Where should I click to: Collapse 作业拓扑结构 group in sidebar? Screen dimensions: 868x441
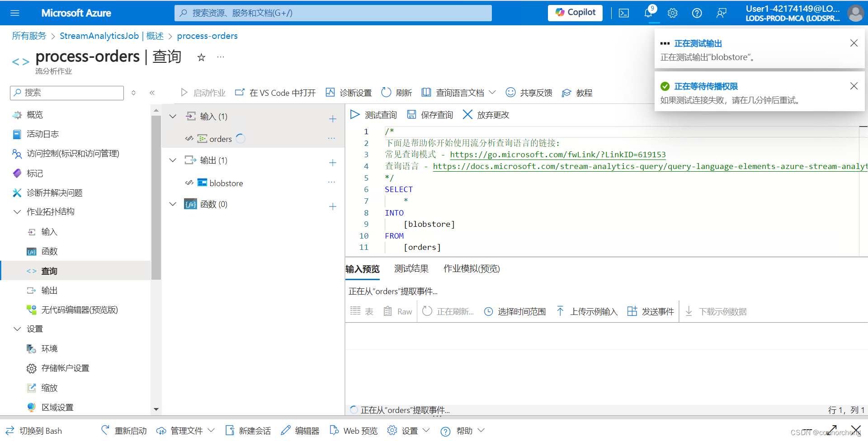pyautogui.click(x=17, y=211)
